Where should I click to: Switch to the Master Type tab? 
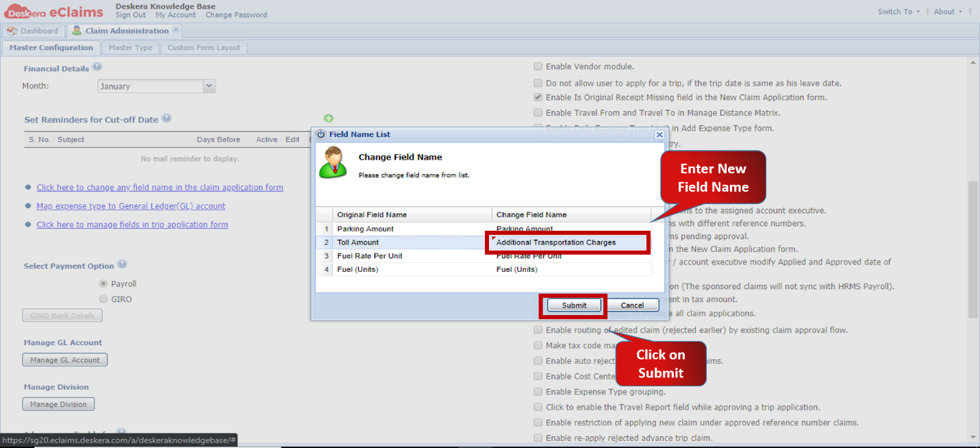click(130, 47)
